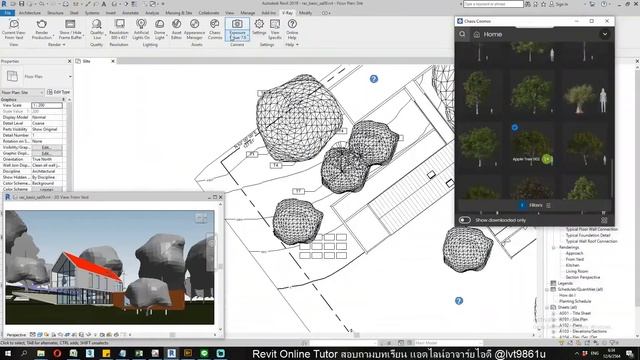Expand the Help panel dropdown arrow
Viewport: 640px width, 360px height.
[297, 44]
